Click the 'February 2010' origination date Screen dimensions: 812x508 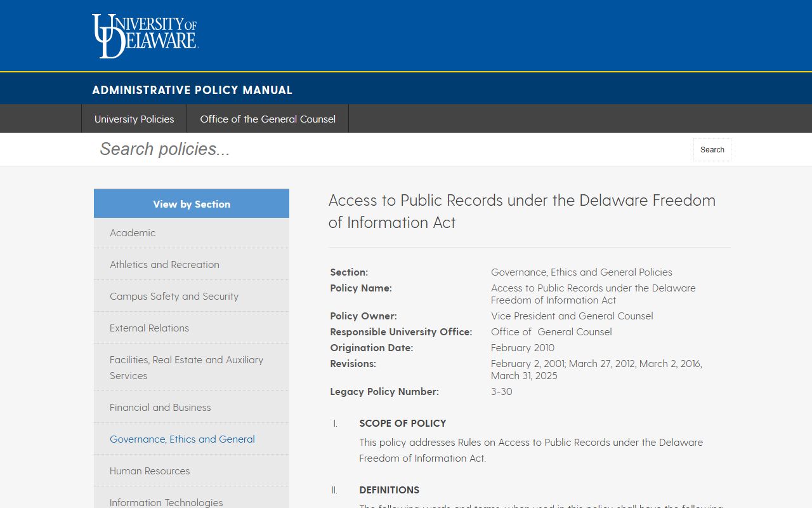click(523, 347)
